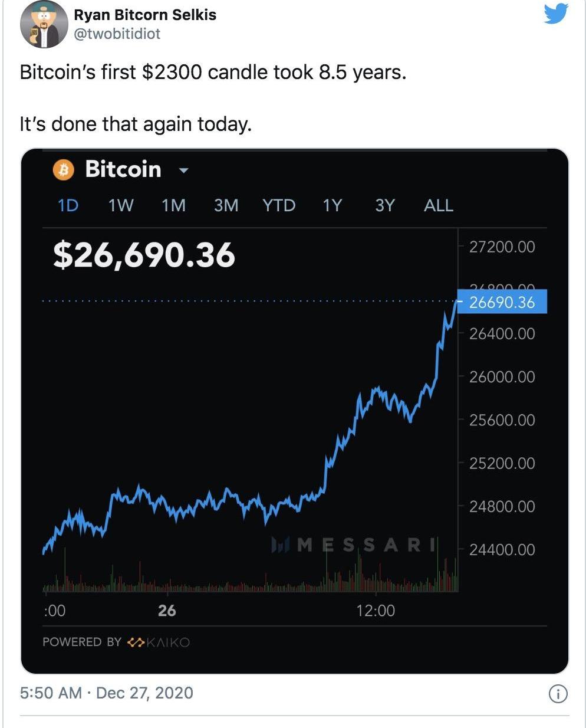Select the 1D time range tab
Image resolution: width=586 pixels, height=728 pixels.
coord(68,205)
